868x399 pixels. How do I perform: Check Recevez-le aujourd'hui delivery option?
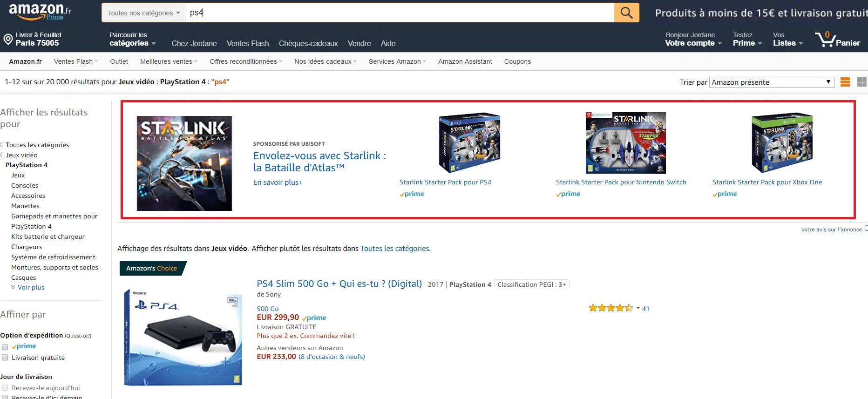5,388
